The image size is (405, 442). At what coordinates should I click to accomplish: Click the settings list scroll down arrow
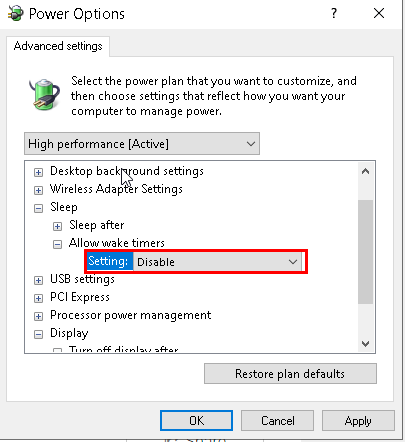(365, 344)
